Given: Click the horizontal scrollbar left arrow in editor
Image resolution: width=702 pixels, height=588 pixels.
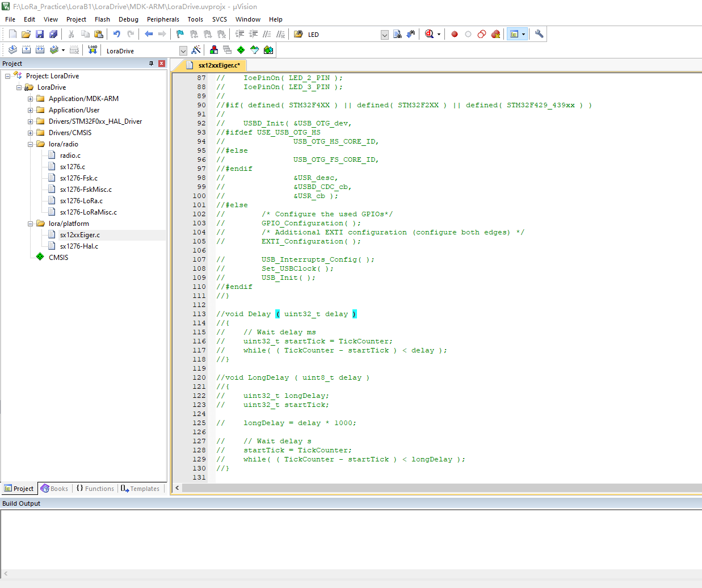Looking at the screenshot, I should [x=178, y=488].
